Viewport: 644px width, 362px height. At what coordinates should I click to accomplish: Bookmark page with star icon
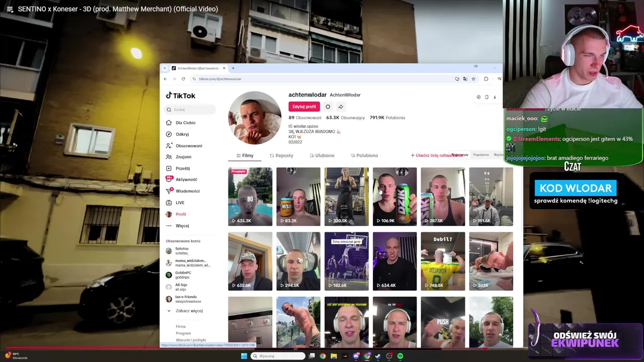point(473,79)
